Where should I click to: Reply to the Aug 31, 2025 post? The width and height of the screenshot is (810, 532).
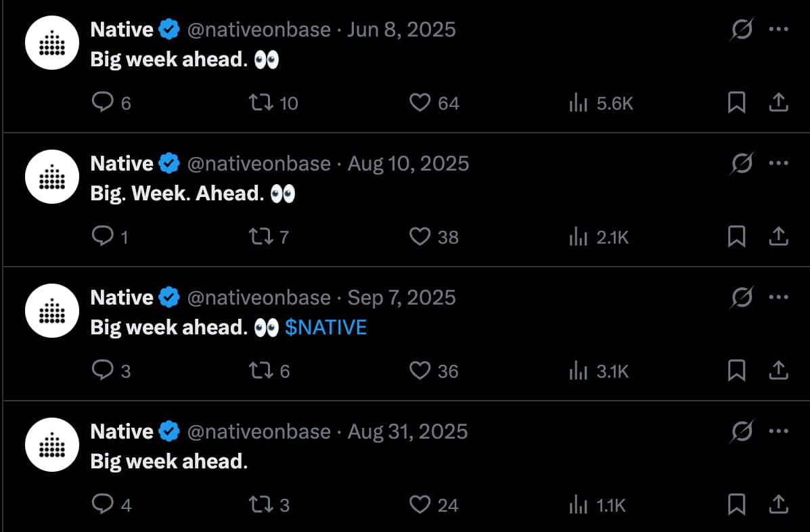click(x=102, y=505)
